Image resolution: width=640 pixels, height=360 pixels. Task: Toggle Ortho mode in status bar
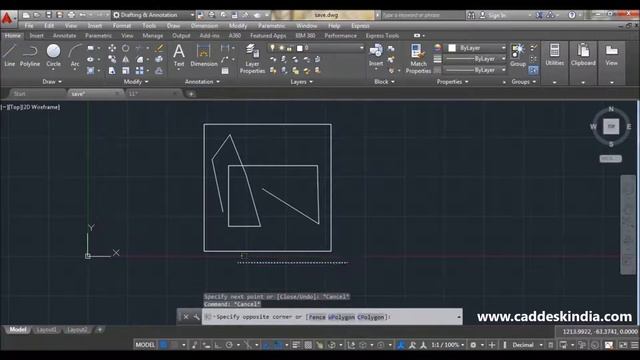pyautogui.click(x=218, y=345)
